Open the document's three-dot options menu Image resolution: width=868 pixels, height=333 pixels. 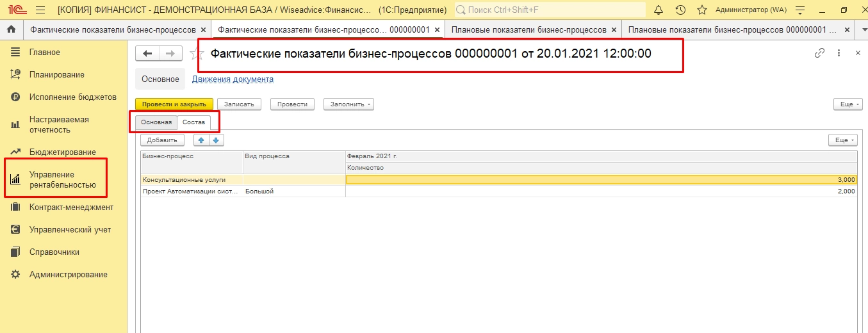[839, 53]
